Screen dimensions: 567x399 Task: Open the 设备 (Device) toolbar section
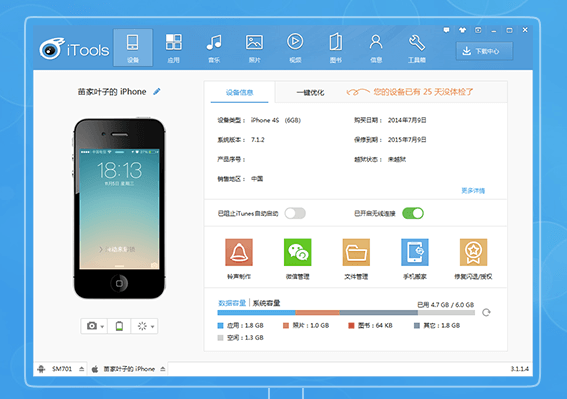click(x=133, y=48)
